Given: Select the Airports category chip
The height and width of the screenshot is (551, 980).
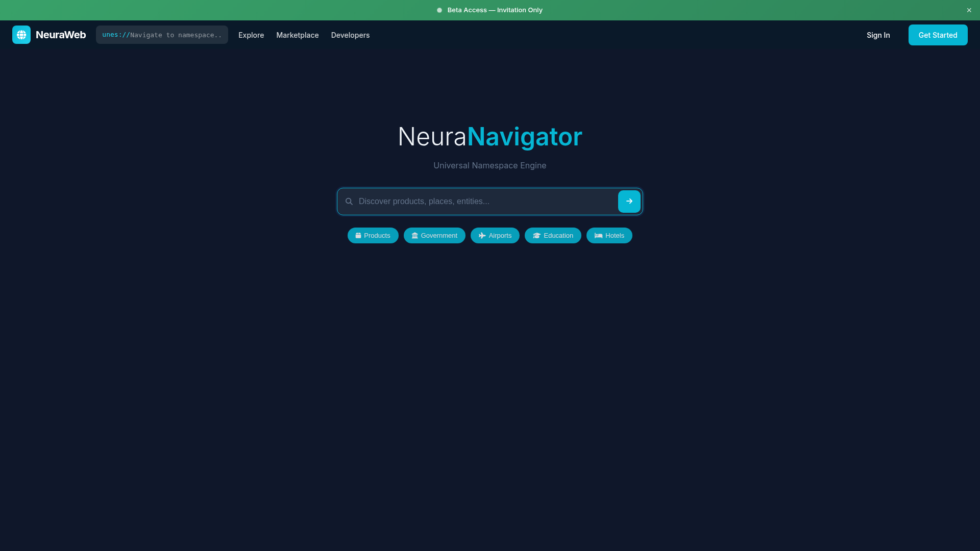Looking at the screenshot, I should pyautogui.click(x=495, y=235).
